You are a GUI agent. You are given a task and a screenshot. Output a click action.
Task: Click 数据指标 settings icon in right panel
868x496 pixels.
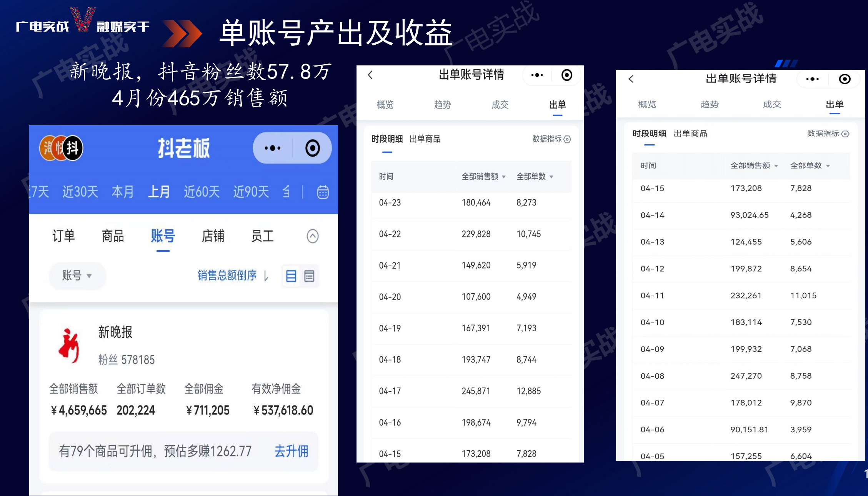click(845, 134)
